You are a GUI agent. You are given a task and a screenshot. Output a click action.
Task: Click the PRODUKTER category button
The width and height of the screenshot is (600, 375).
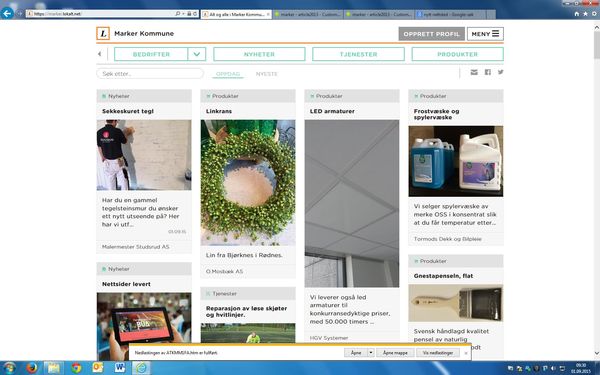click(x=457, y=54)
